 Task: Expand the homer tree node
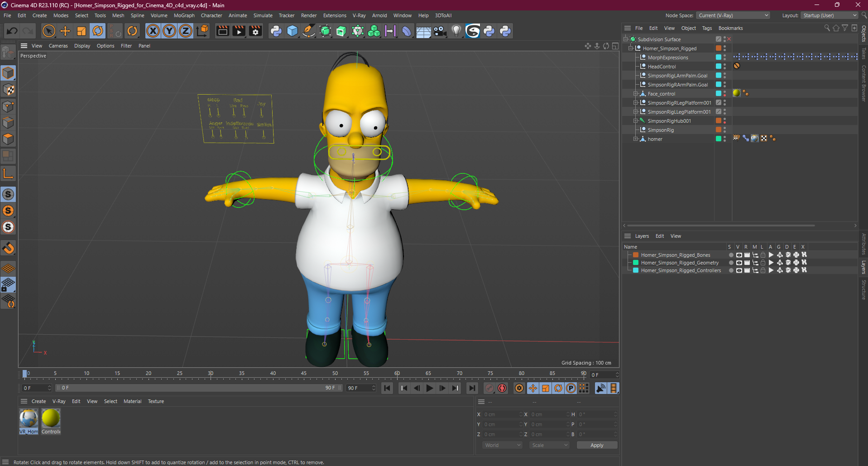coord(635,139)
